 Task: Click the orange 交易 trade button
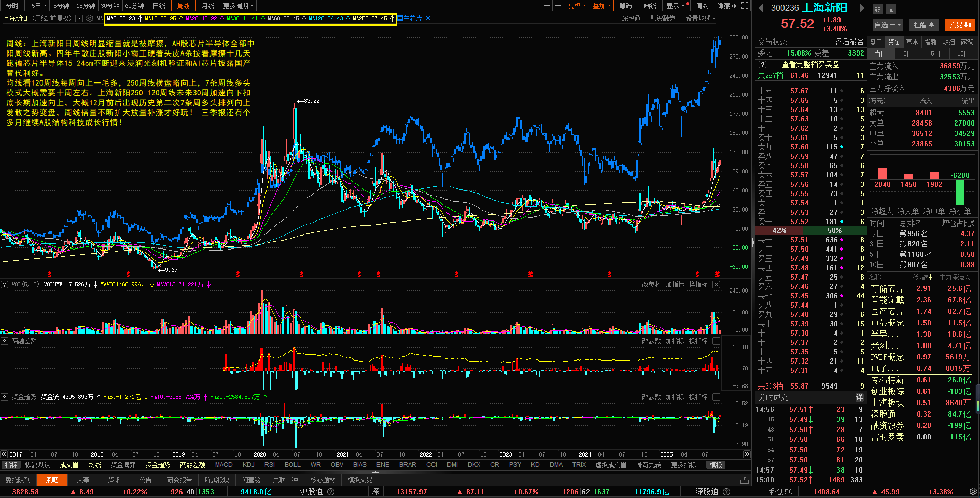tap(960, 25)
